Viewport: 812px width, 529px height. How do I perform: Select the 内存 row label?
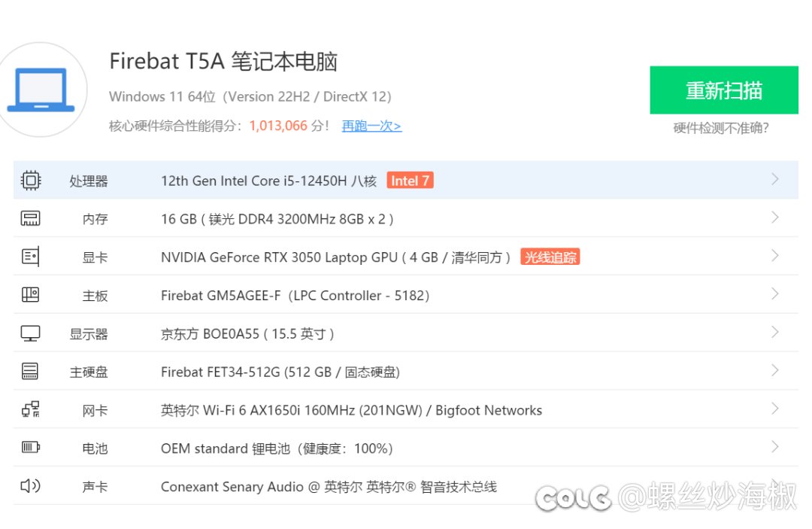click(95, 217)
